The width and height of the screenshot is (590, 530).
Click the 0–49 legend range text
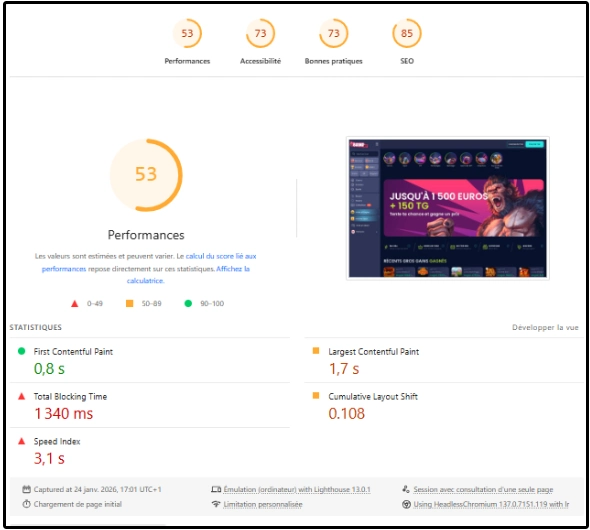(x=94, y=304)
